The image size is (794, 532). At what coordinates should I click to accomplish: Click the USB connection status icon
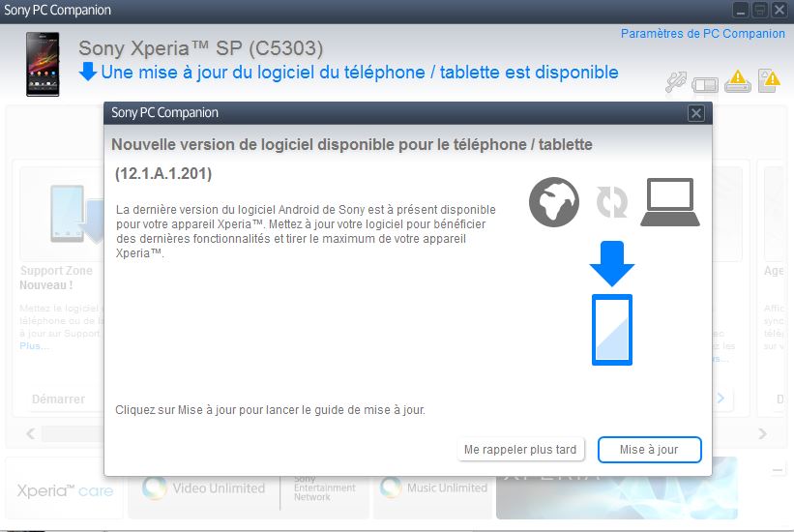pos(675,82)
